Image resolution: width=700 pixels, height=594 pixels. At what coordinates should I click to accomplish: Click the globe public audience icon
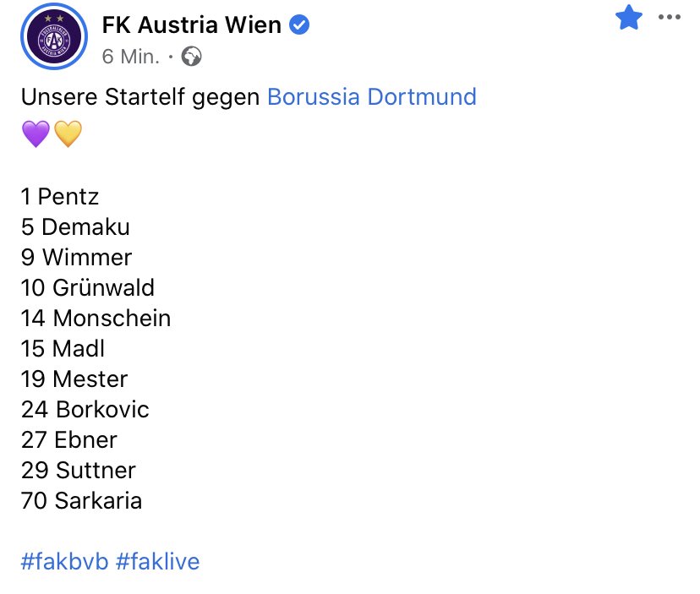(192, 57)
